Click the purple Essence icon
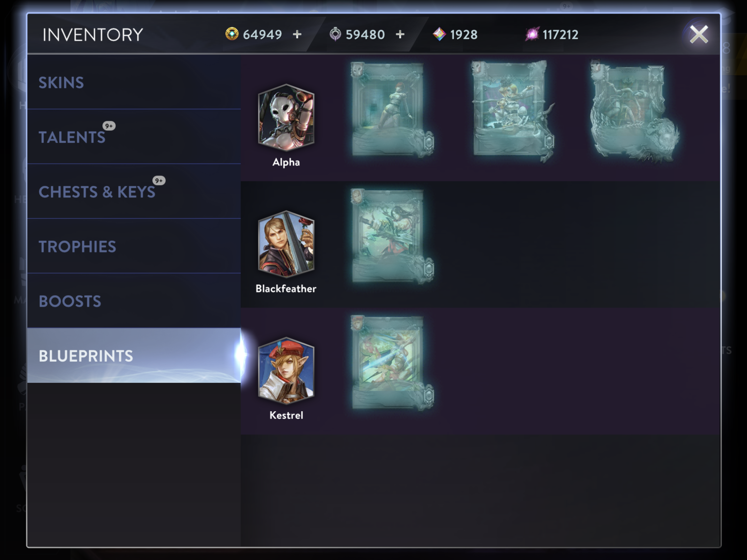Image resolution: width=747 pixels, height=560 pixels. pyautogui.click(x=532, y=34)
